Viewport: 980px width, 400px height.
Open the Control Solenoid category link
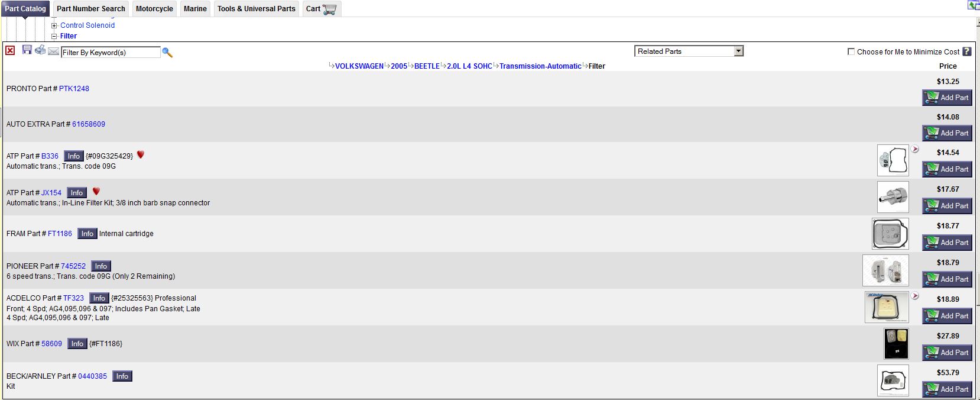[x=87, y=25]
